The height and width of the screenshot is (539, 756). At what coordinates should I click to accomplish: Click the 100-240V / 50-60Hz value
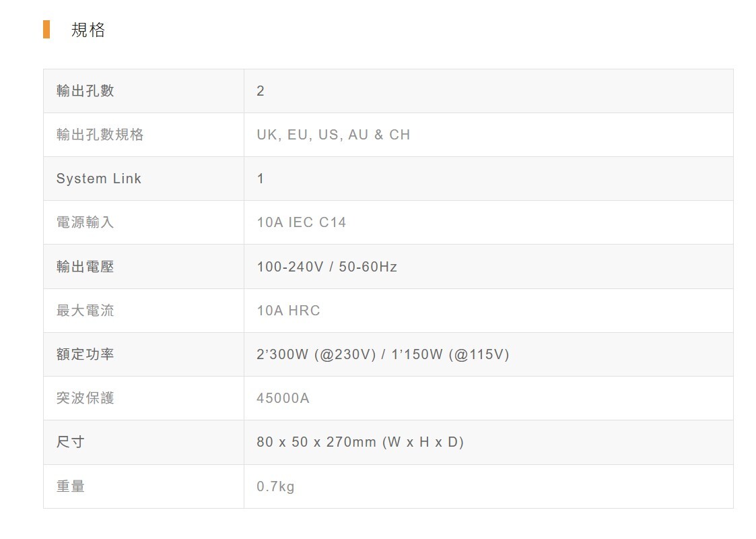(x=327, y=267)
